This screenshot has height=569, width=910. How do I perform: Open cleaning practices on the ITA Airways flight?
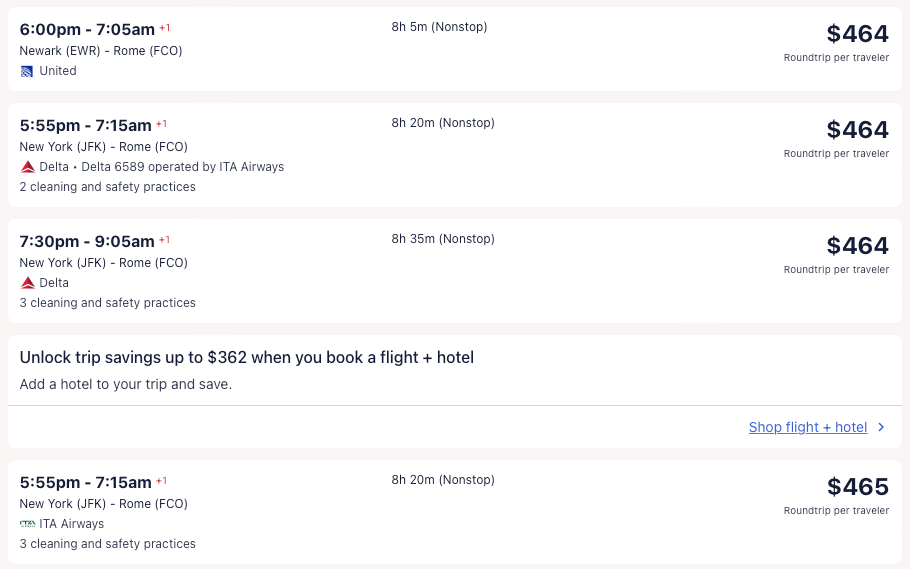pyautogui.click(x=107, y=544)
